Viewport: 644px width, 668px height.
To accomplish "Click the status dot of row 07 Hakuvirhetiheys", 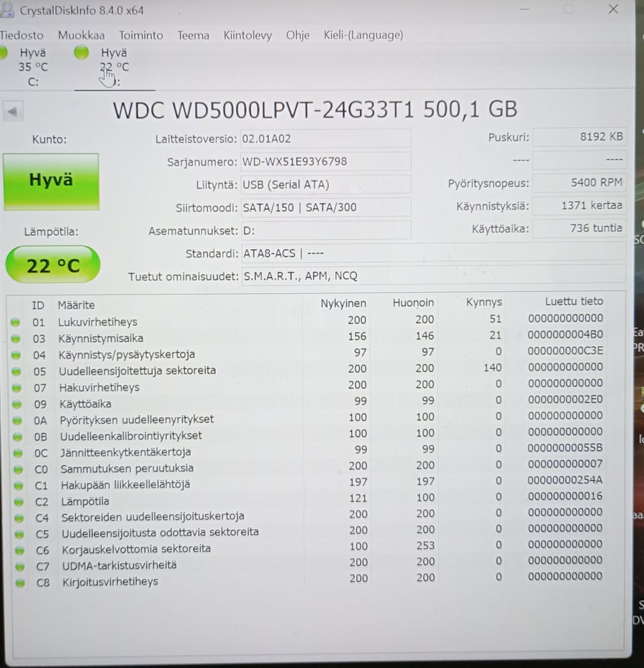I will click(x=17, y=388).
